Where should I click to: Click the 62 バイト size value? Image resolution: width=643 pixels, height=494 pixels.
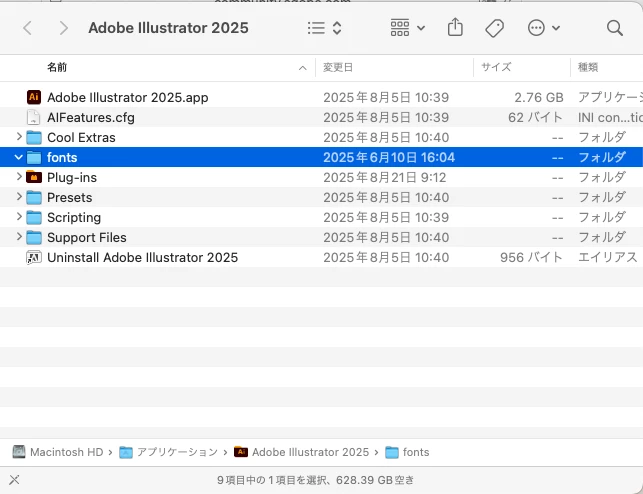coord(535,118)
